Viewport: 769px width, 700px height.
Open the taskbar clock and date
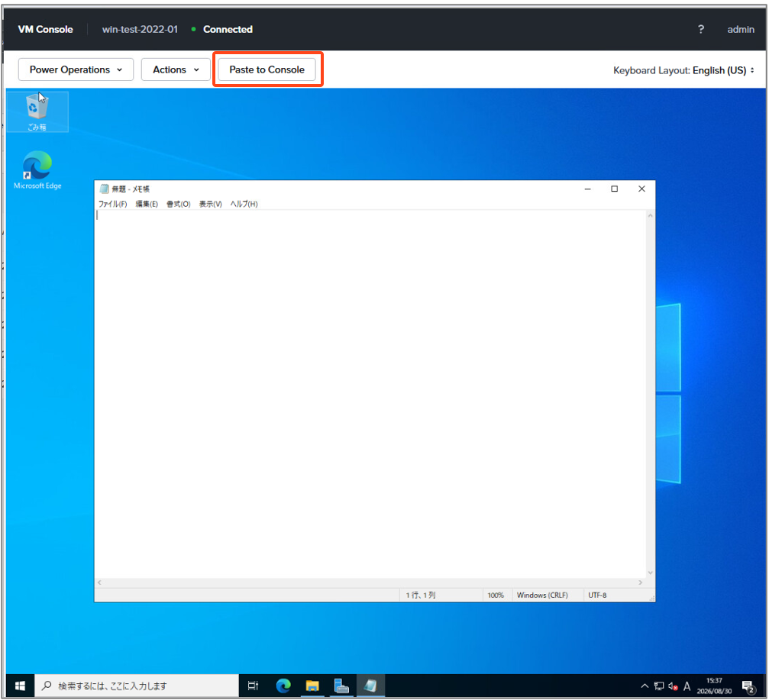coord(714,685)
